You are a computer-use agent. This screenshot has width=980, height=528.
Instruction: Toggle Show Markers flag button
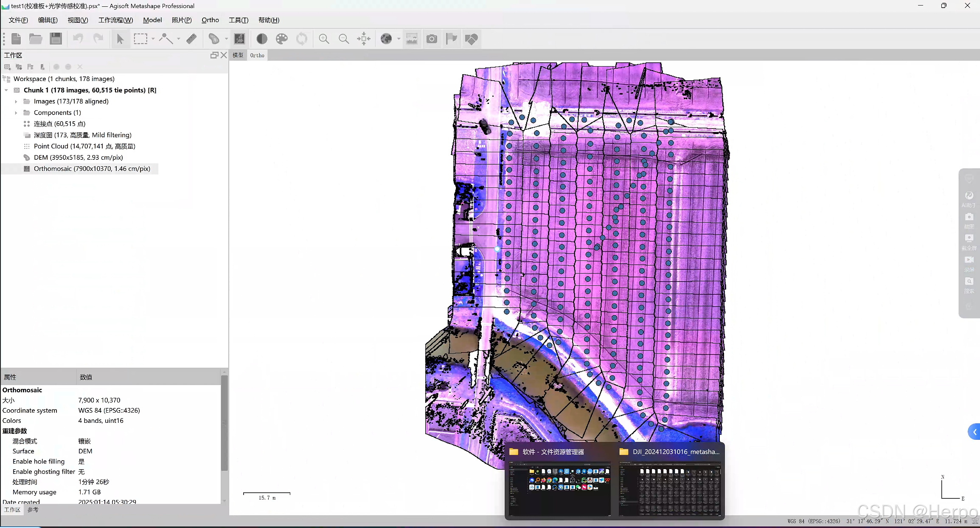point(452,39)
